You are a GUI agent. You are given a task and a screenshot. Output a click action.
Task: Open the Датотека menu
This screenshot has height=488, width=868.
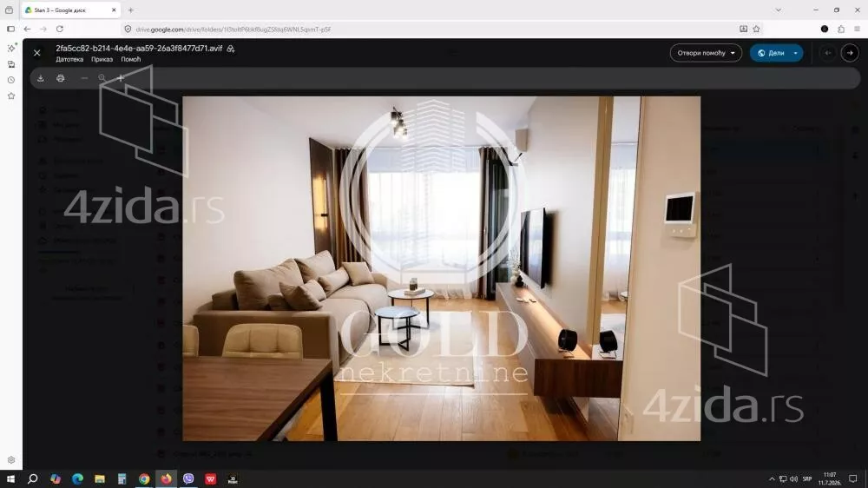[69, 59]
